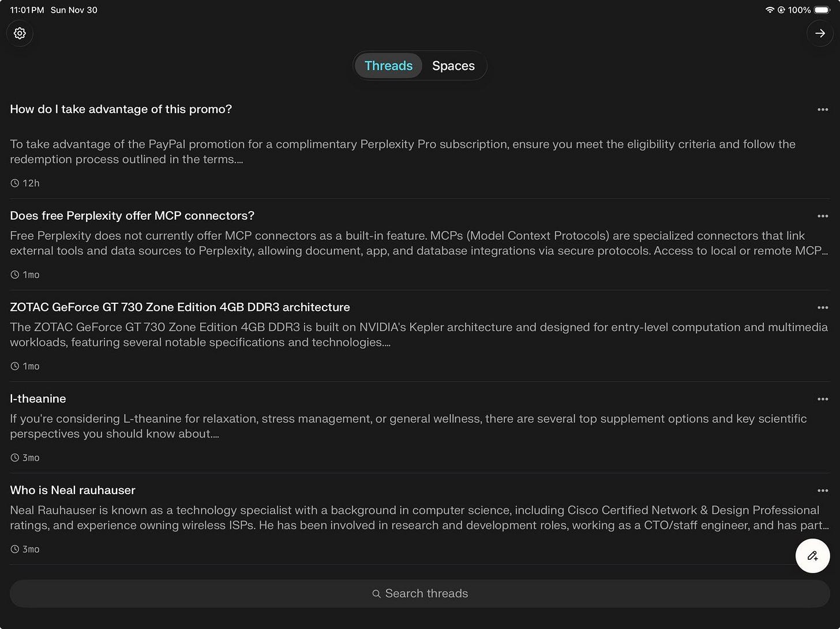Open the Search threads field
The image size is (840, 629).
pyautogui.click(x=420, y=593)
